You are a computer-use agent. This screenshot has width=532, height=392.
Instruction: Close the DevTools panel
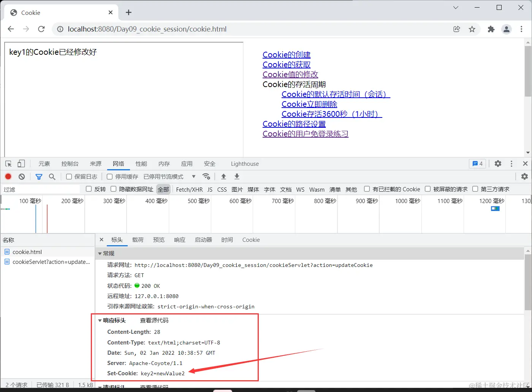pos(525,163)
